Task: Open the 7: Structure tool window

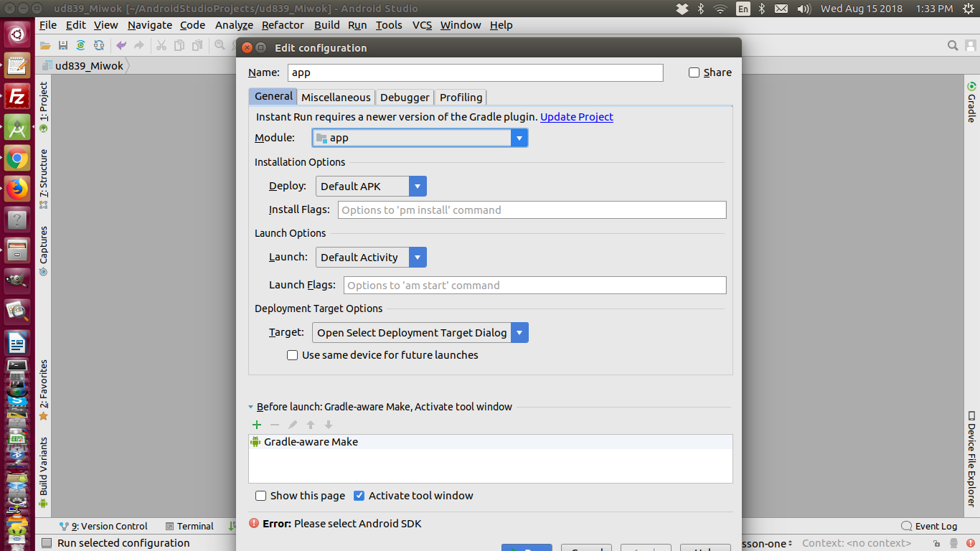Action: (x=44, y=179)
